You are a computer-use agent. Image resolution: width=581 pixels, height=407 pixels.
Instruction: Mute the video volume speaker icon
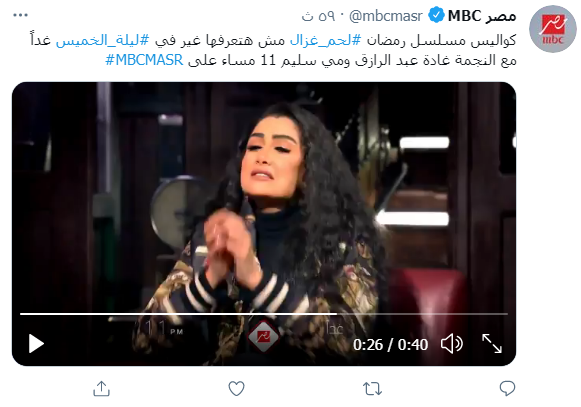[x=451, y=344]
